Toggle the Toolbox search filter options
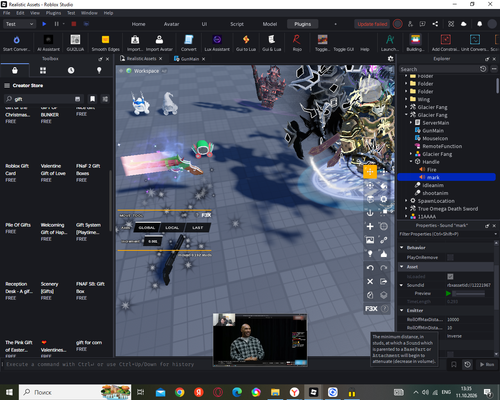Image resolution: width=500 pixels, height=400 pixels. 105,99
